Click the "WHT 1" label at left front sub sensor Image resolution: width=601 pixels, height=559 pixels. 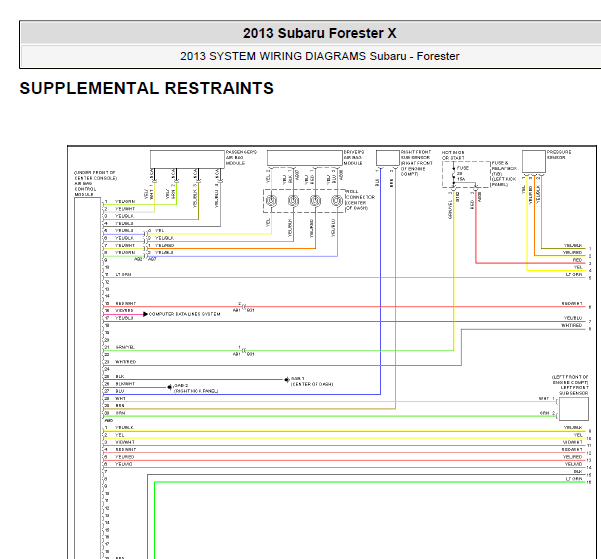click(x=547, y=399)
